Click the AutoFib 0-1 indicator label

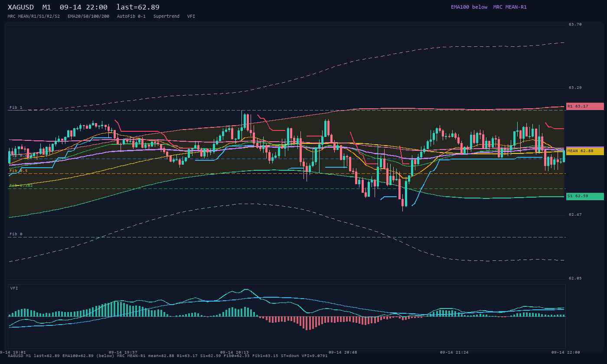click(x=131, y=16)
